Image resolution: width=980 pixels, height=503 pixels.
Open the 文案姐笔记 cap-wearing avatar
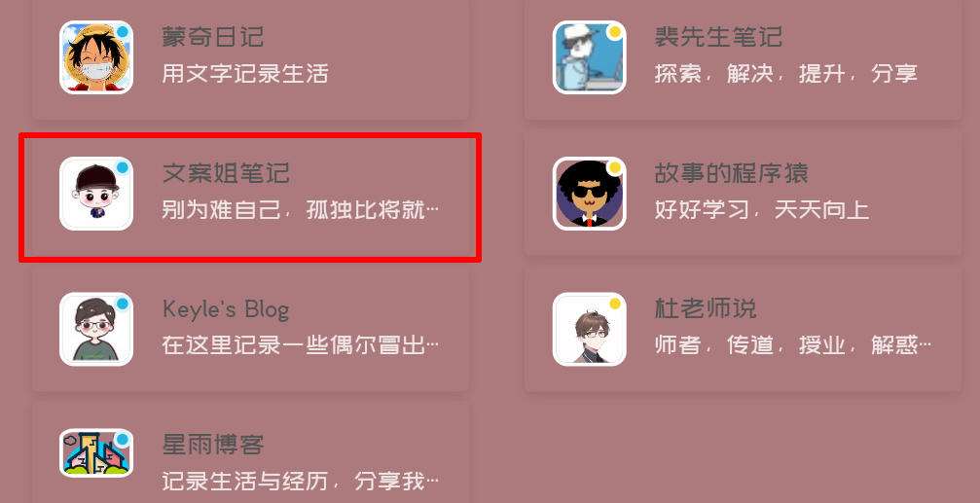point(96,194)
